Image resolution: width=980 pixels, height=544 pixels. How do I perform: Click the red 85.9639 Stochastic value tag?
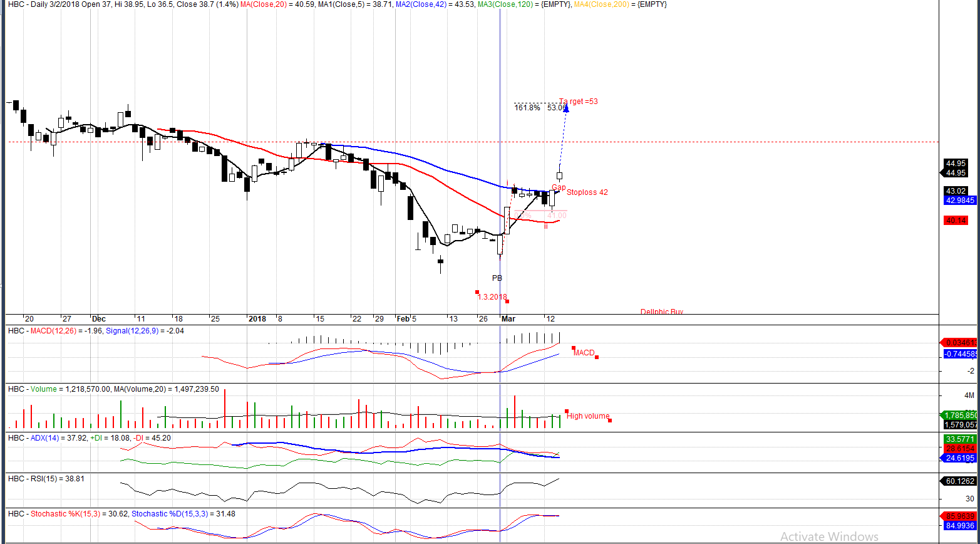pos(959,517)
